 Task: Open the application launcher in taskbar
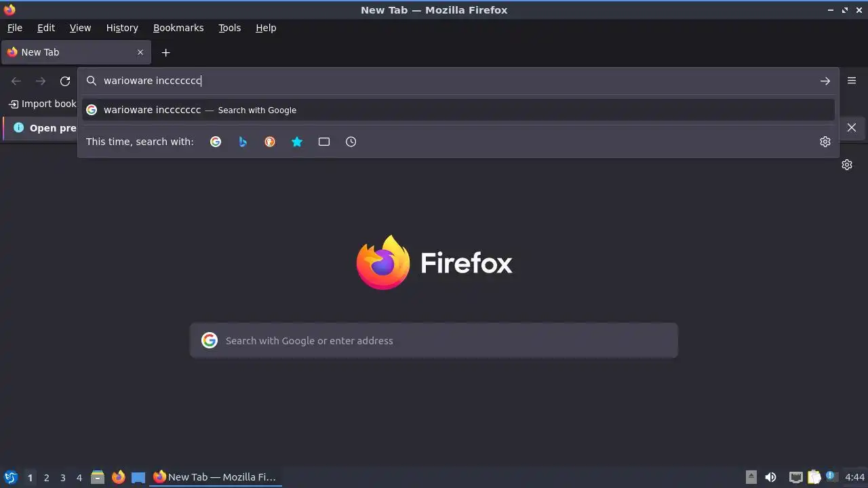pyautogui.click(x=10, y=477)
